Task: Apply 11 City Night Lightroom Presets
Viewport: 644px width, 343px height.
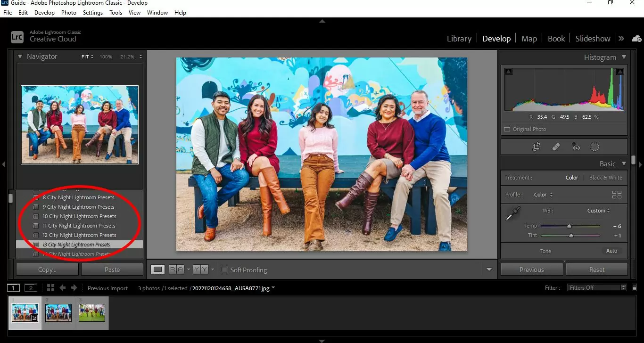Action: [x=79, y=226]
